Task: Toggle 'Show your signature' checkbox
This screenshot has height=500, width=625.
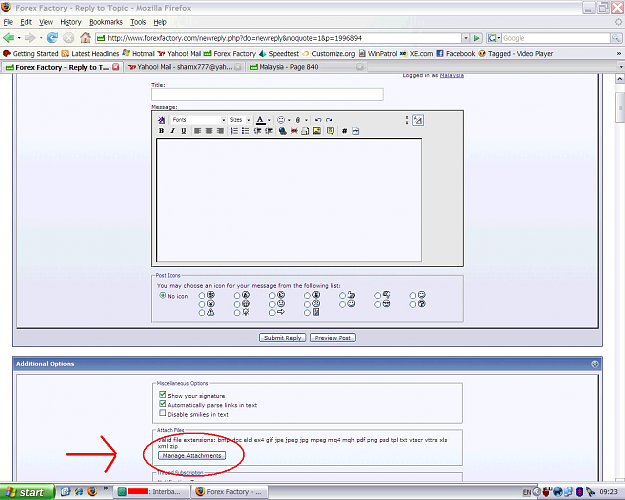Action: [163, 395]
